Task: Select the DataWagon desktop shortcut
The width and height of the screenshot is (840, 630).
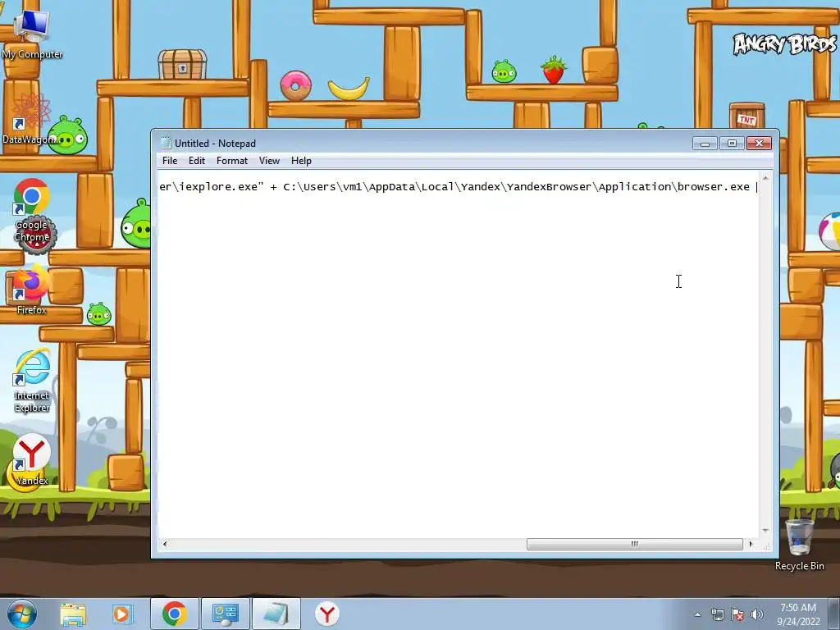Action: click(x=30, y=121)
